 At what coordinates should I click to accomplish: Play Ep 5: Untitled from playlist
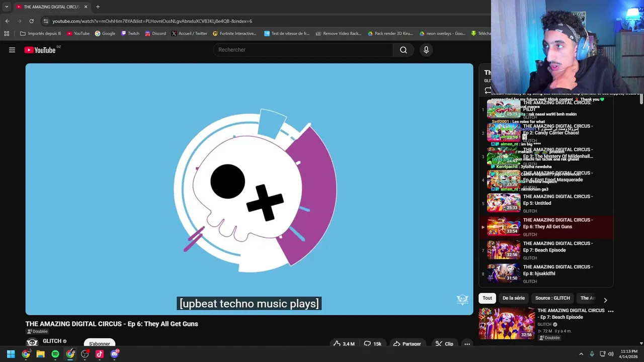[546, 203]
